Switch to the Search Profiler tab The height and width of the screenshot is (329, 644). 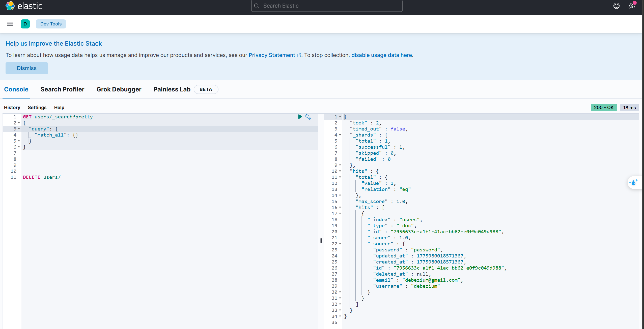62,89
